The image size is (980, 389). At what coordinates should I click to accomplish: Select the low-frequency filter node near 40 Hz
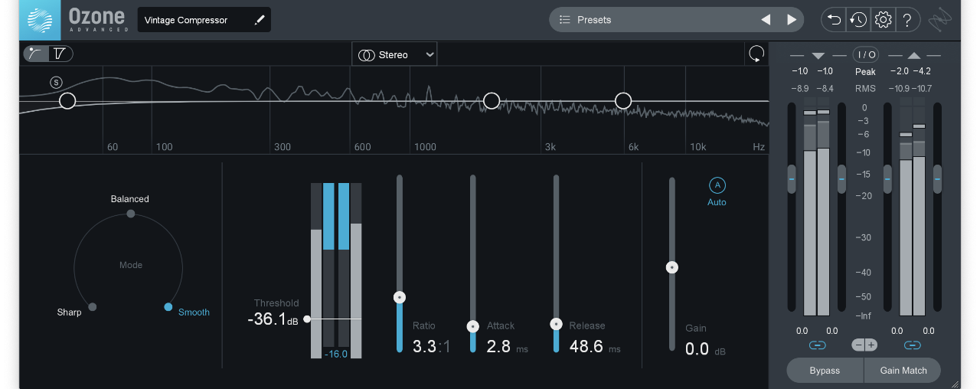[x=67, y=100]
